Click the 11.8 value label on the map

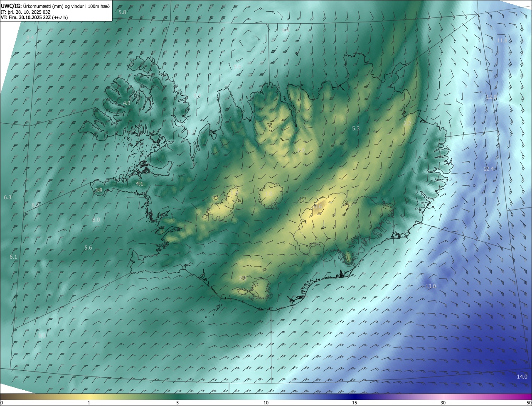(502, 40)
